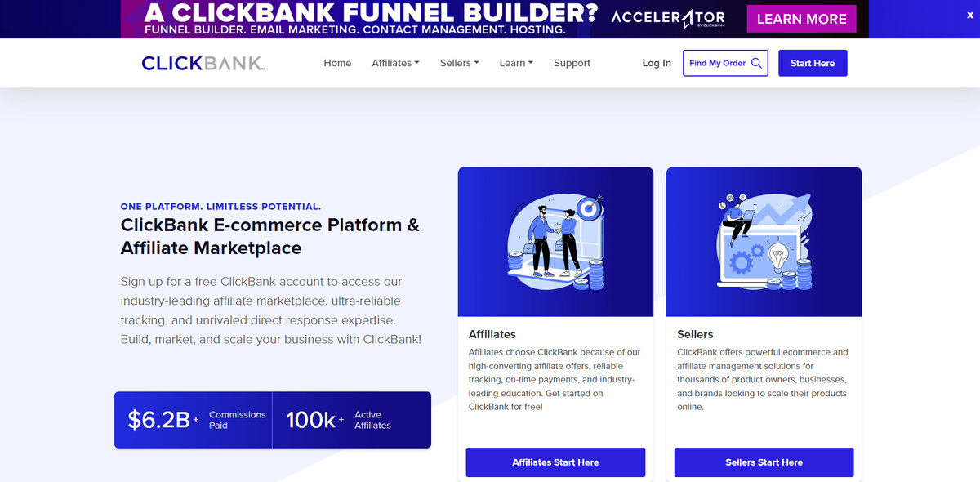This screenshot has height=482, width=980.
Task: Click the Sellers card heading
Action: coord(695,334)
